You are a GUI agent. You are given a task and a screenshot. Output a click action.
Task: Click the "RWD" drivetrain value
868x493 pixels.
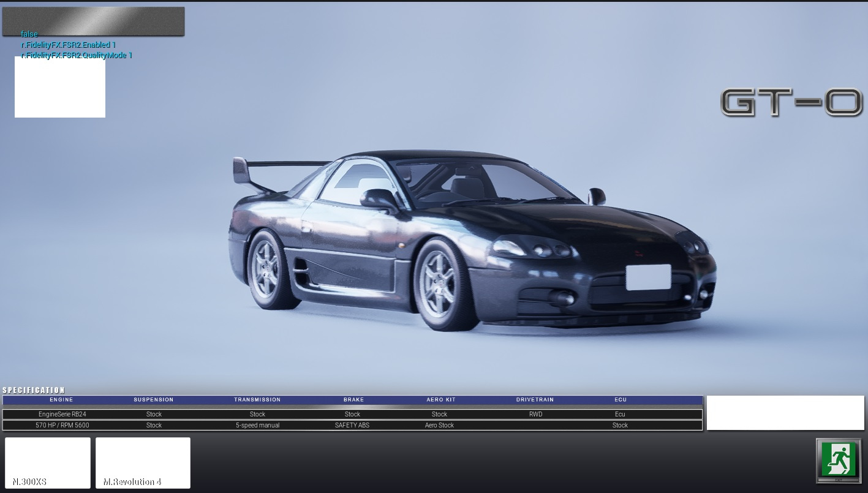tap(535, 415)
